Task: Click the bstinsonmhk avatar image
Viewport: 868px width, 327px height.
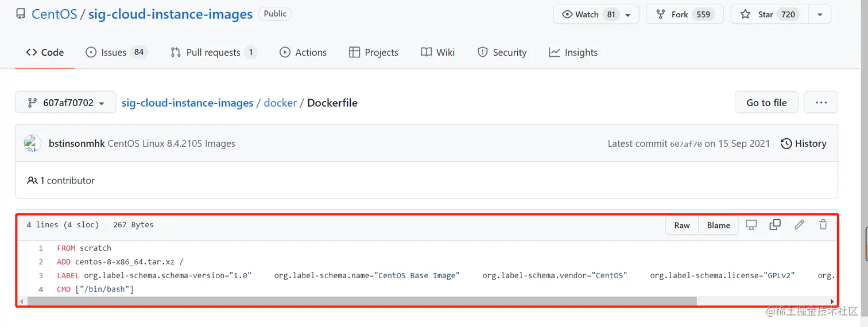Action: (32, 143)
